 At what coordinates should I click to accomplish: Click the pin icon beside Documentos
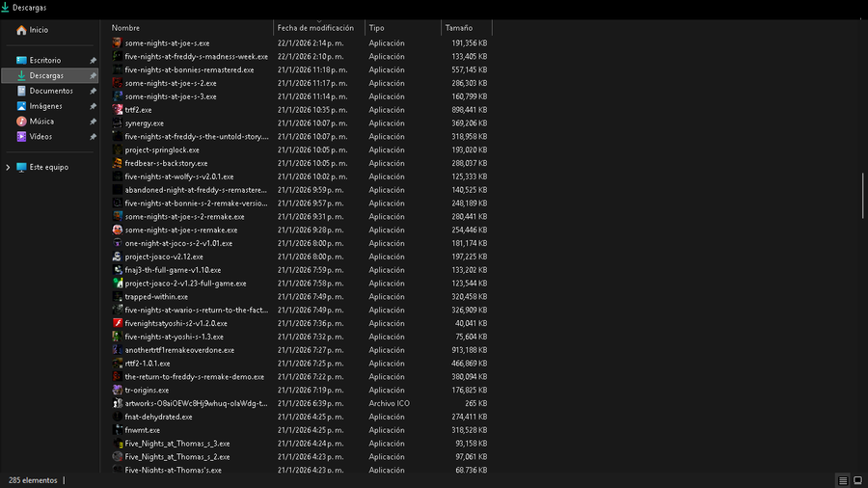tap(93, 91)
